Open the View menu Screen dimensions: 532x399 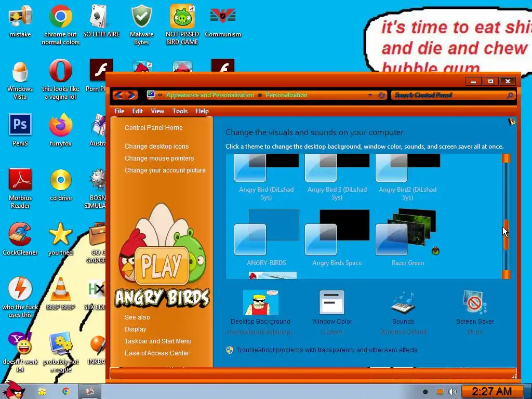pos(157,111)
